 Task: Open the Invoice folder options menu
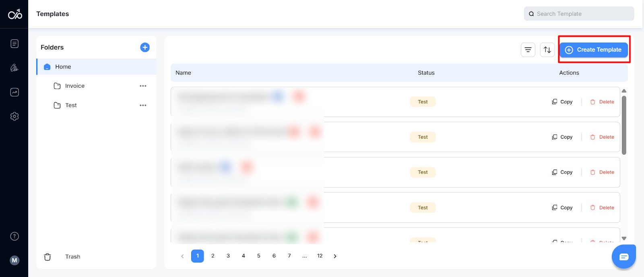[x=143, y=86]
